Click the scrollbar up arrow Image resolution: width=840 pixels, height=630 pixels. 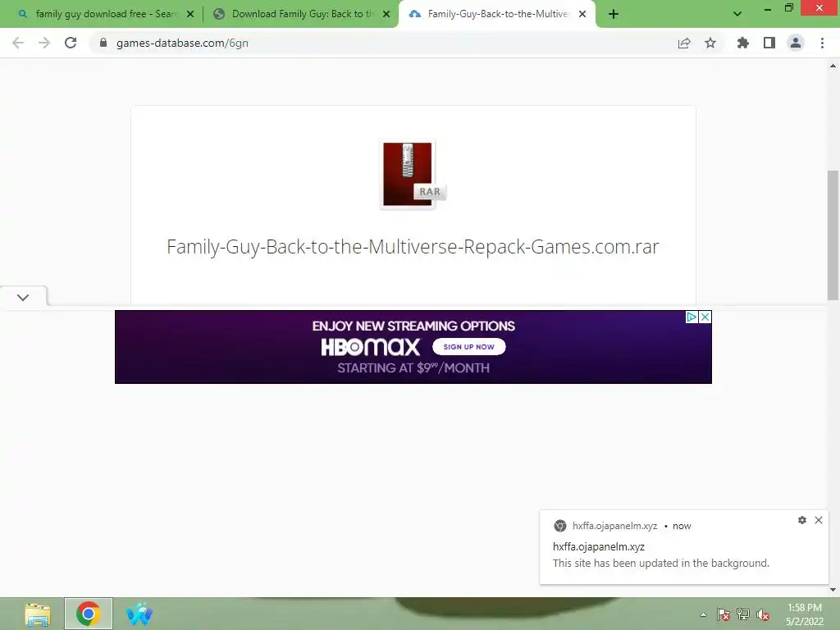[833, 66]
